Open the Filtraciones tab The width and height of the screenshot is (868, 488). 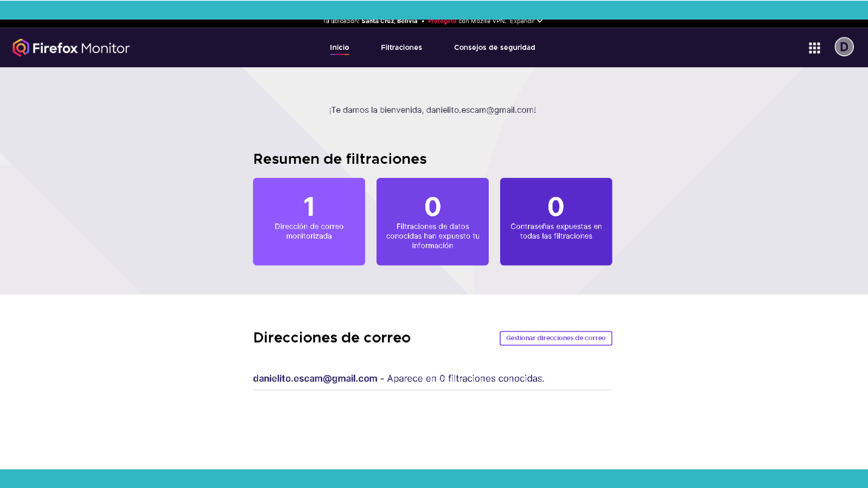point(401,48)
